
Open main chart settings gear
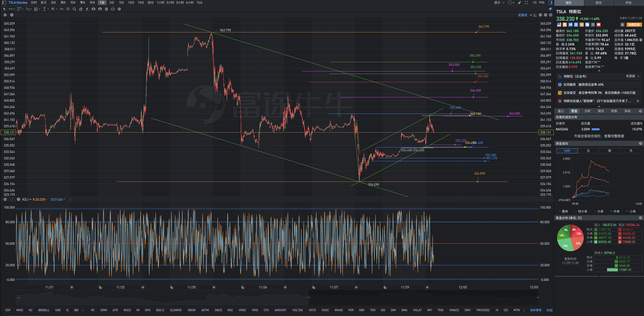[5, 15]
